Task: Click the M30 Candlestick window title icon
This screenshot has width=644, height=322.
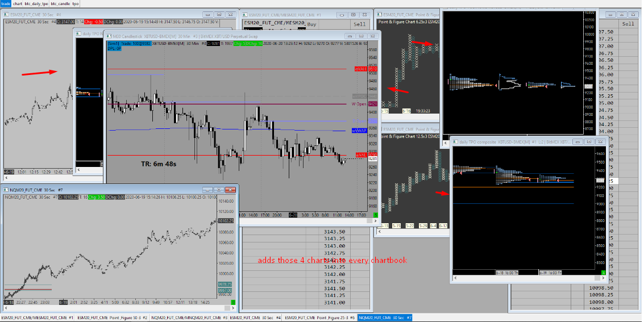Action: tap(109, 36)
